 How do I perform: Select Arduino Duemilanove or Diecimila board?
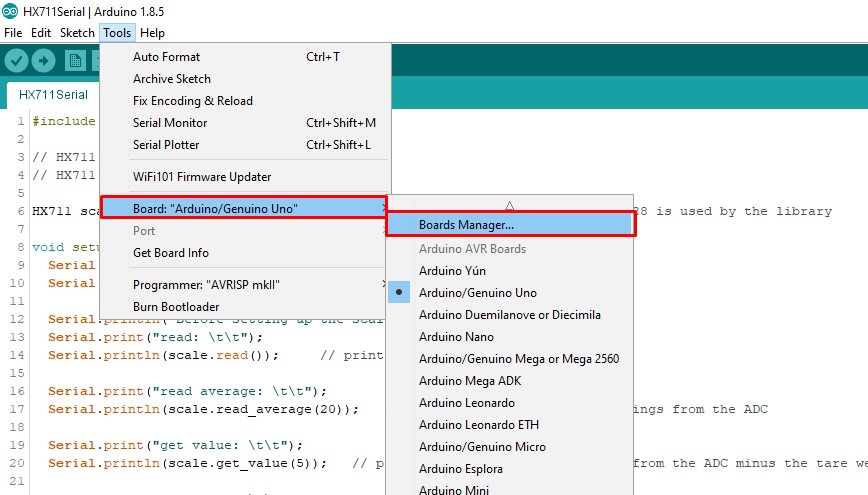pos(510,314)
